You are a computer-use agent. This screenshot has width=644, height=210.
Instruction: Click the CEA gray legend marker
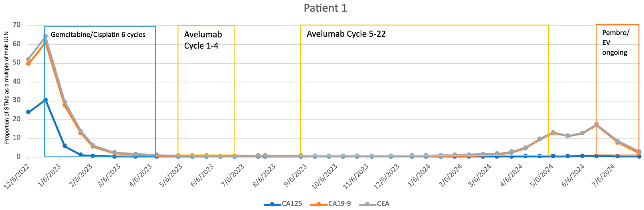(x=367, y=204)
